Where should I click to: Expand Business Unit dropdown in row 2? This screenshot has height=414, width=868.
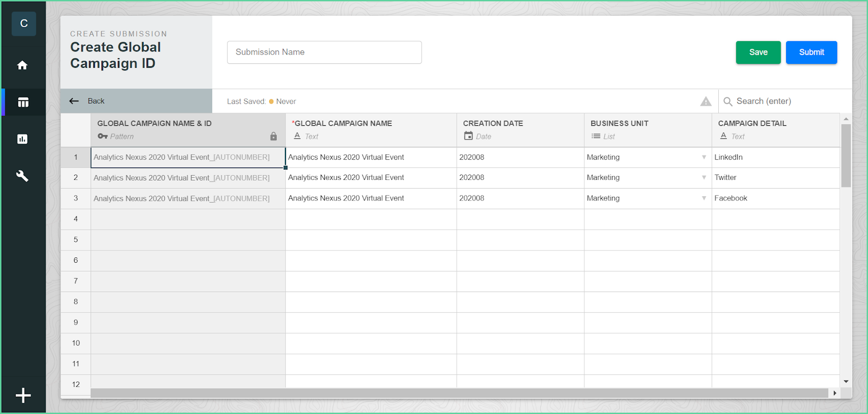[704, 178]
